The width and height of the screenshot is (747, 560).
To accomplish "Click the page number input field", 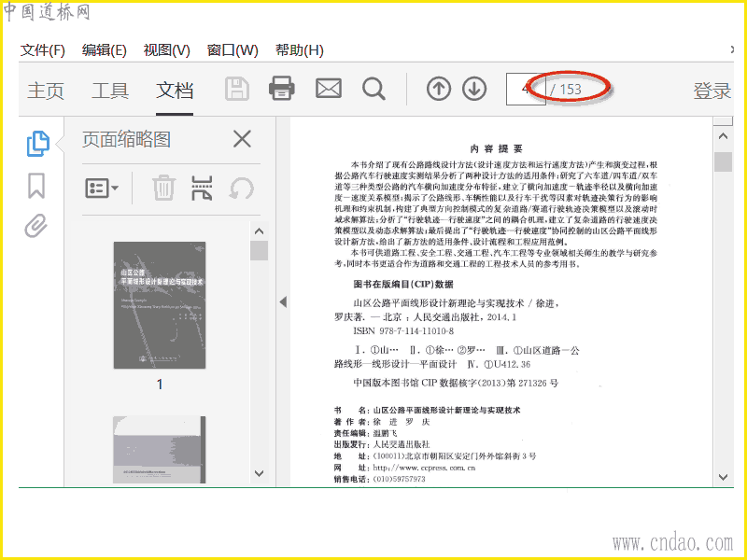I will click(526, 89).
